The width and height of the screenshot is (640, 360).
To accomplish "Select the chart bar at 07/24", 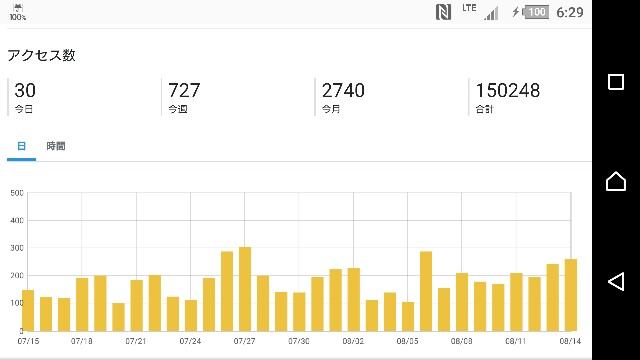I will tap(191, 316).
